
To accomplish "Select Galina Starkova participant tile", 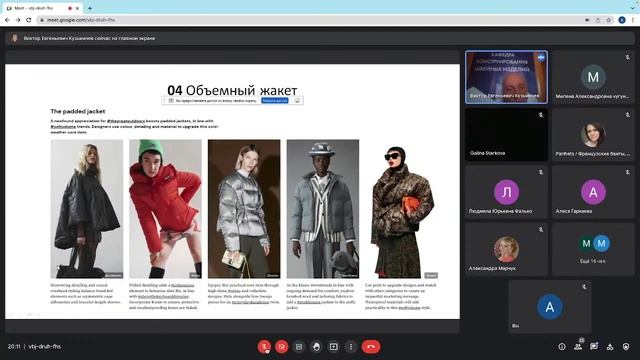I will point(507,135).
